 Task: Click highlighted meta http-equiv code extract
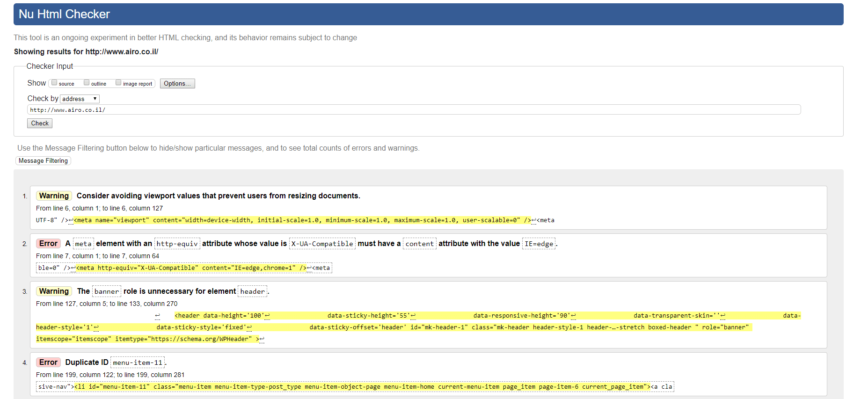click(191, 268)
